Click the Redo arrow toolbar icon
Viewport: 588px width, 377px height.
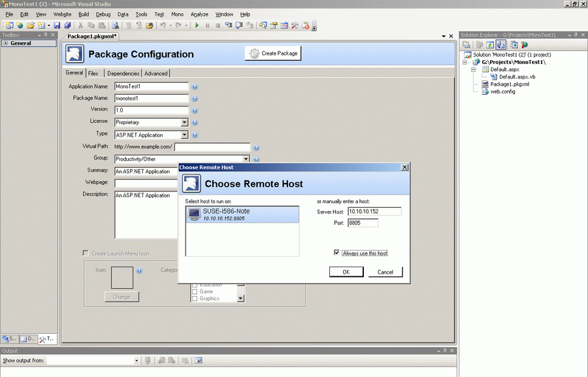click(178, 25)
